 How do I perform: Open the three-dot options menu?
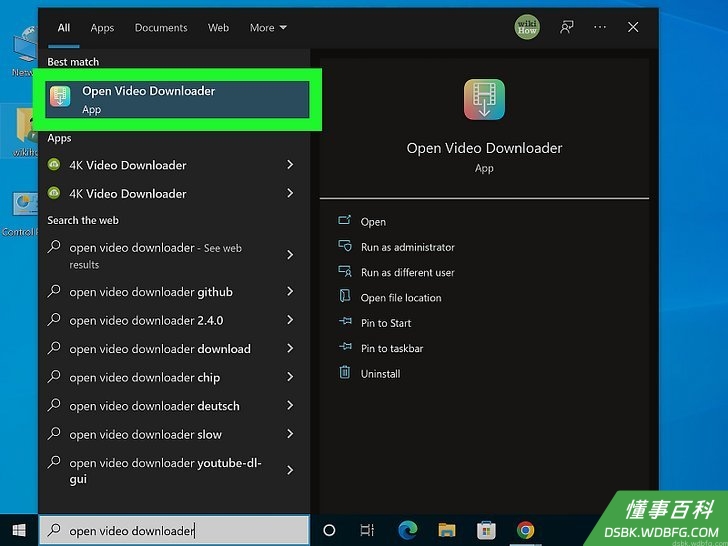600,27
